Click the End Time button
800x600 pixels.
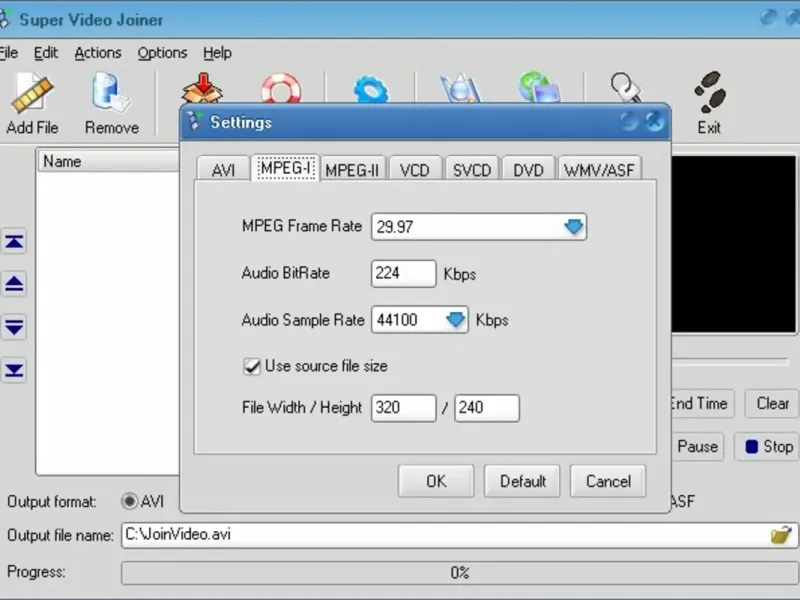pos(702,404)
